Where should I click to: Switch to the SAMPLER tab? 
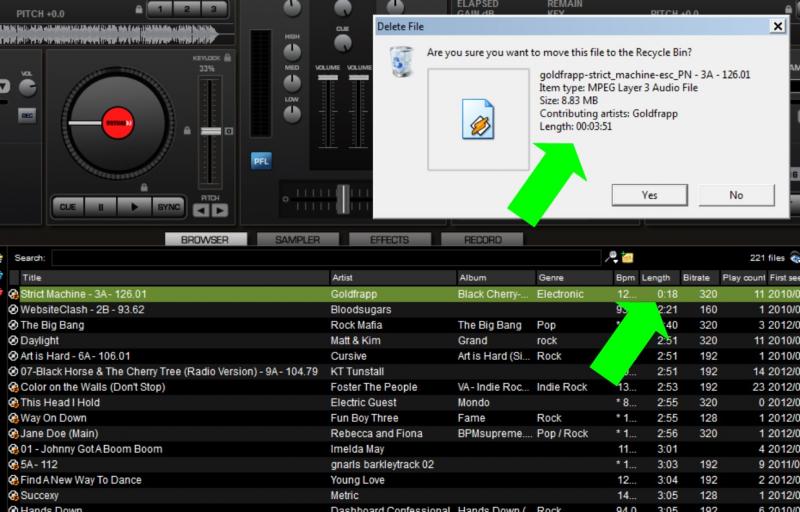[297, 240]
